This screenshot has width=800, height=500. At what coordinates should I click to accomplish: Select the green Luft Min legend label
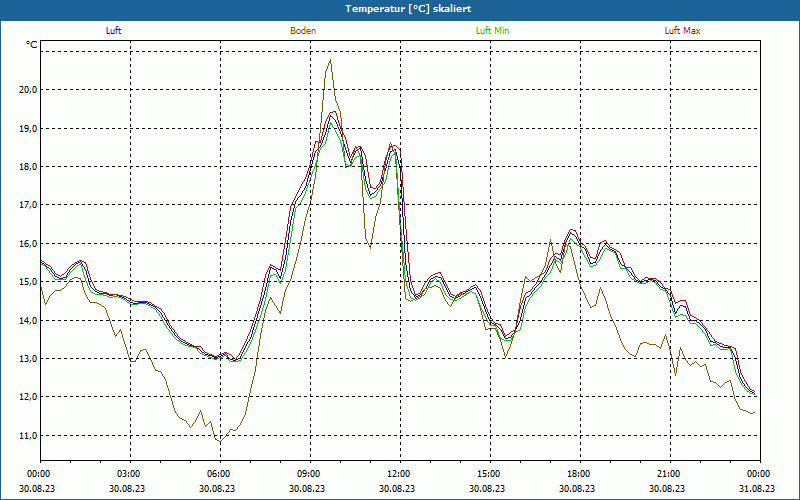click(x=492, y=31)
